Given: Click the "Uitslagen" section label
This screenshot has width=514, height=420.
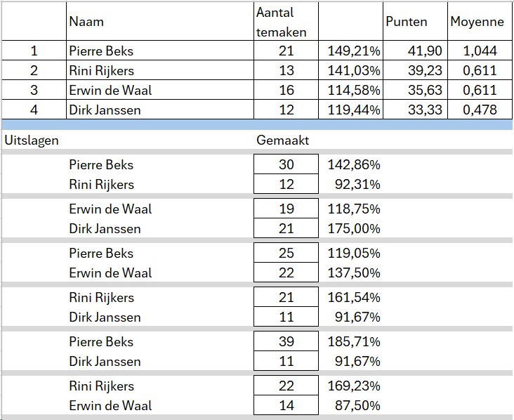Looking at the screenshot, I should (x=32, y=140).
